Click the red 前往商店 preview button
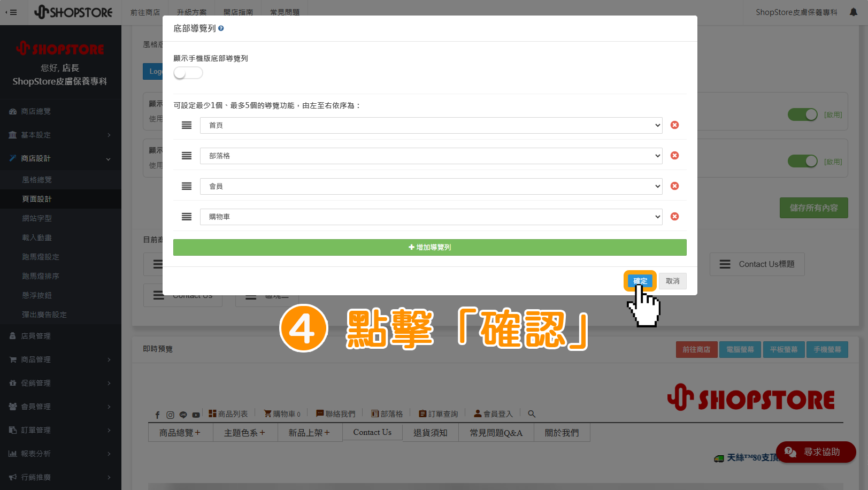868x490 pixels. [x=696, y=349]
